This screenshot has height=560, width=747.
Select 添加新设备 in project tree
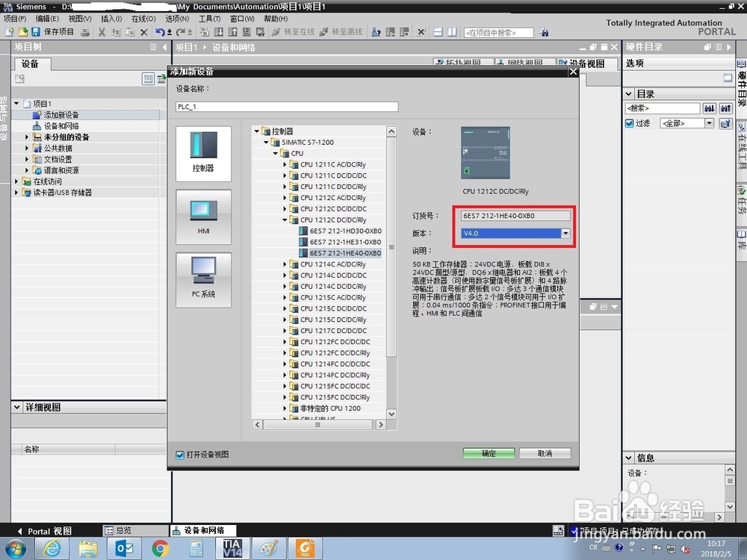click(61, 115)
